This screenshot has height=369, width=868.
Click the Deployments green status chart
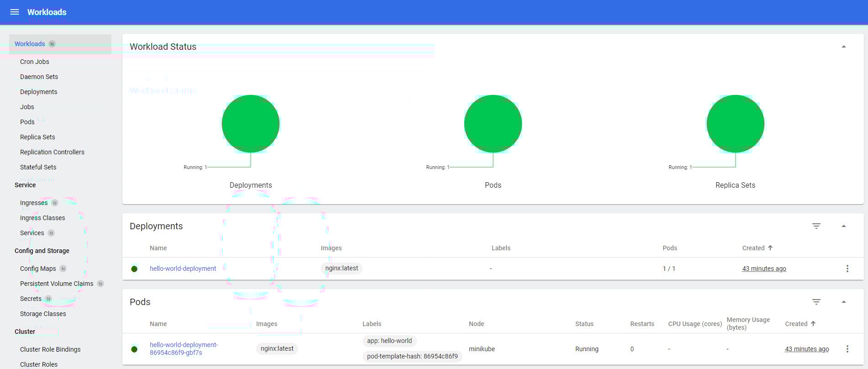(251, 124)
